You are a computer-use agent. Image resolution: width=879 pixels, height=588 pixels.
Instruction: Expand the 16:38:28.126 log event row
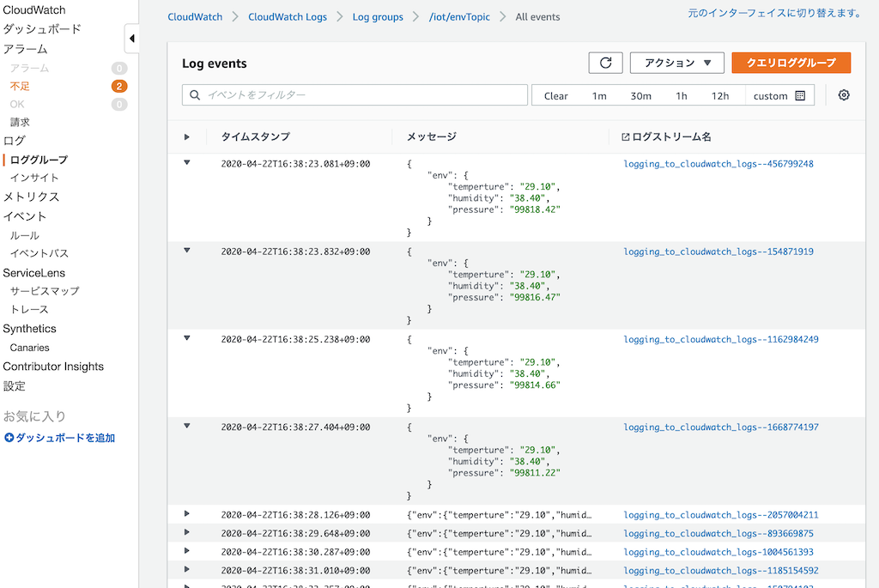tap(186, 514)
